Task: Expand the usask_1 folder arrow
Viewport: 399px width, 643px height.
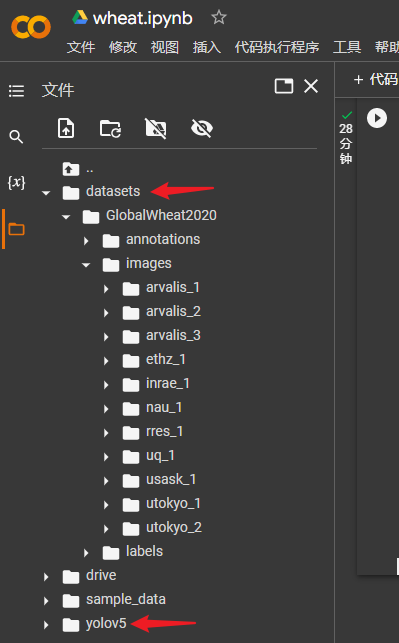Action: 106,481
